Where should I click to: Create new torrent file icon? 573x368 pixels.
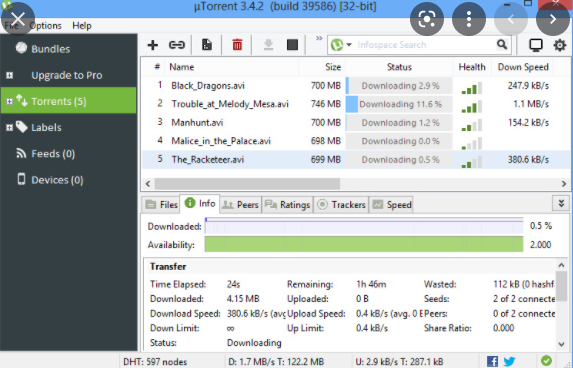click(x=207, y=45)
